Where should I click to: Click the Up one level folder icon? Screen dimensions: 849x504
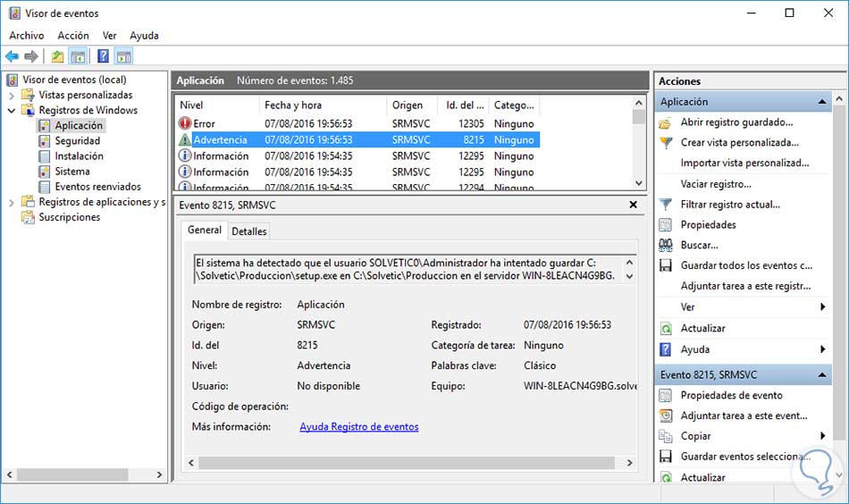[57, 55]
